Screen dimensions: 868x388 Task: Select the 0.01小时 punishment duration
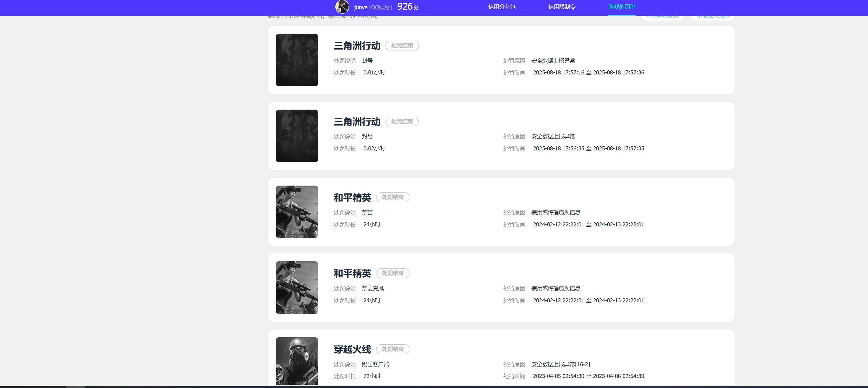374,73
